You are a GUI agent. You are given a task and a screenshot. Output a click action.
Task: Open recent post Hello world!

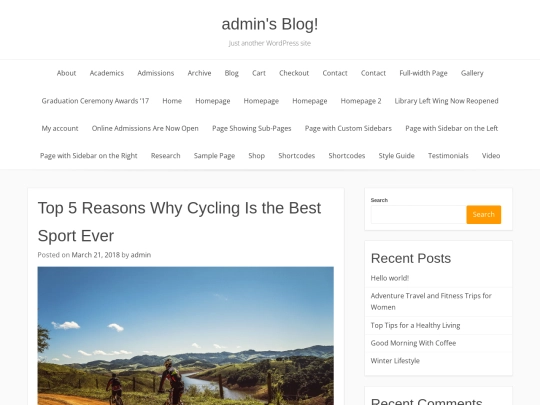click(x=390, y=278)
